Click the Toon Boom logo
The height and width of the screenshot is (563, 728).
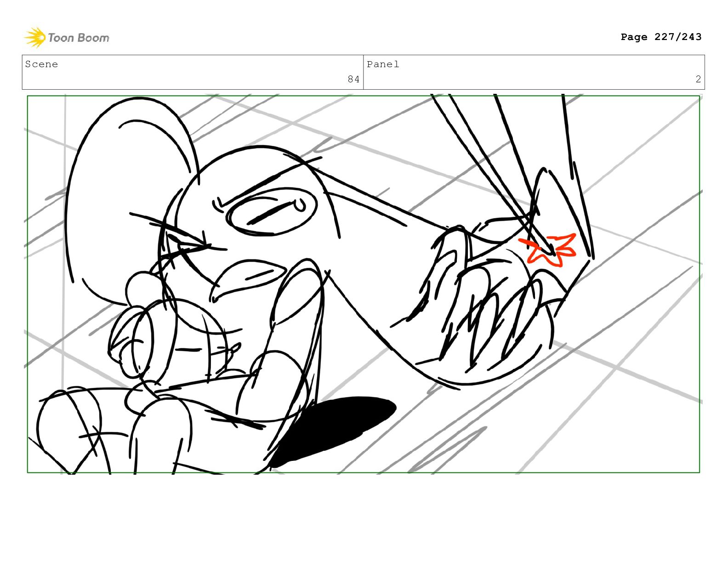point(67,37)
